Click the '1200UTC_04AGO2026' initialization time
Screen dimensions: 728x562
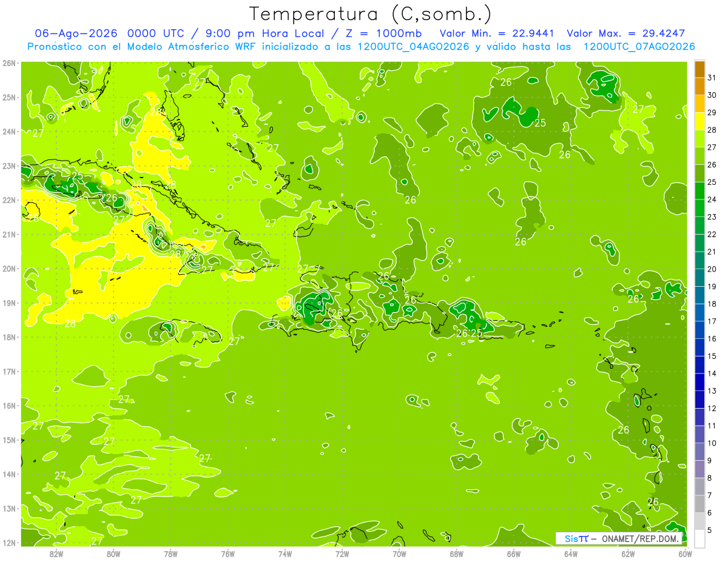[413, 47]
